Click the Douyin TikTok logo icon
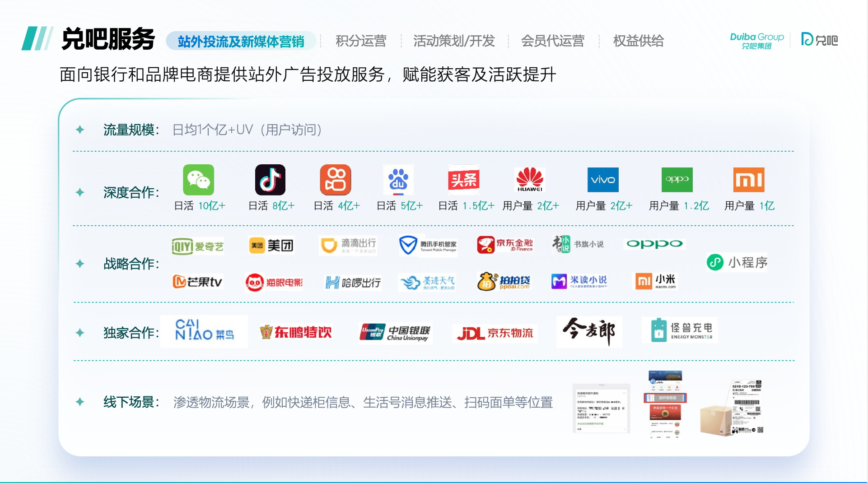The width and height of the screenshot is (868, 483). click(270, 180)
